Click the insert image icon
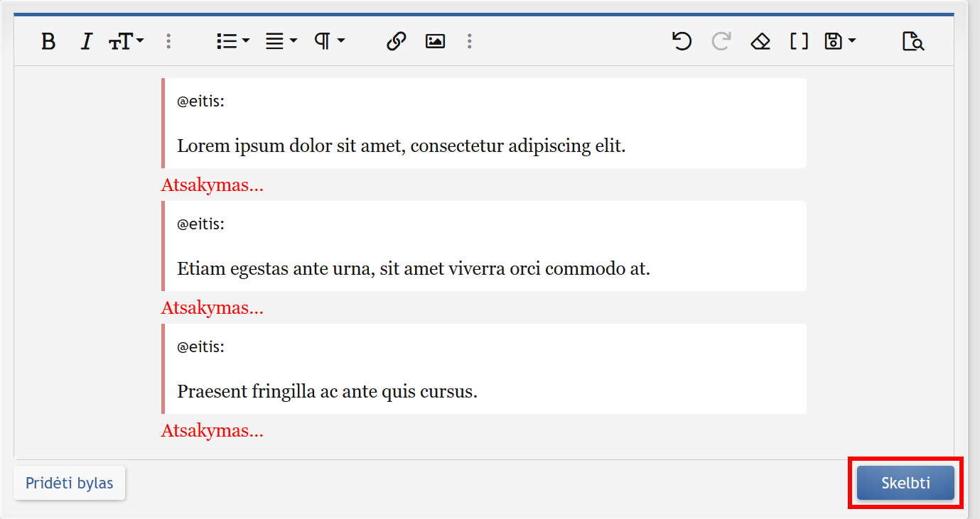Viewport: 980px width, 519px height. (435, 42)
